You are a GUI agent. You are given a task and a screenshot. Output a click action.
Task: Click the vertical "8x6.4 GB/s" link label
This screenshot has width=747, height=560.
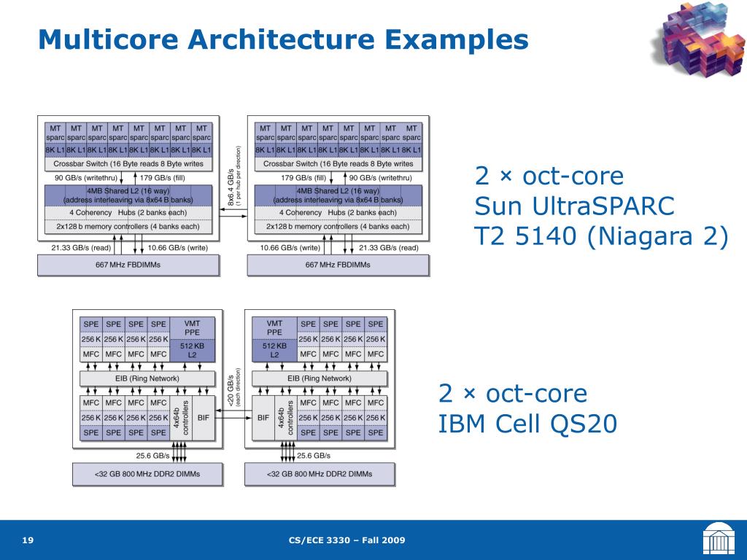(231, 187)
